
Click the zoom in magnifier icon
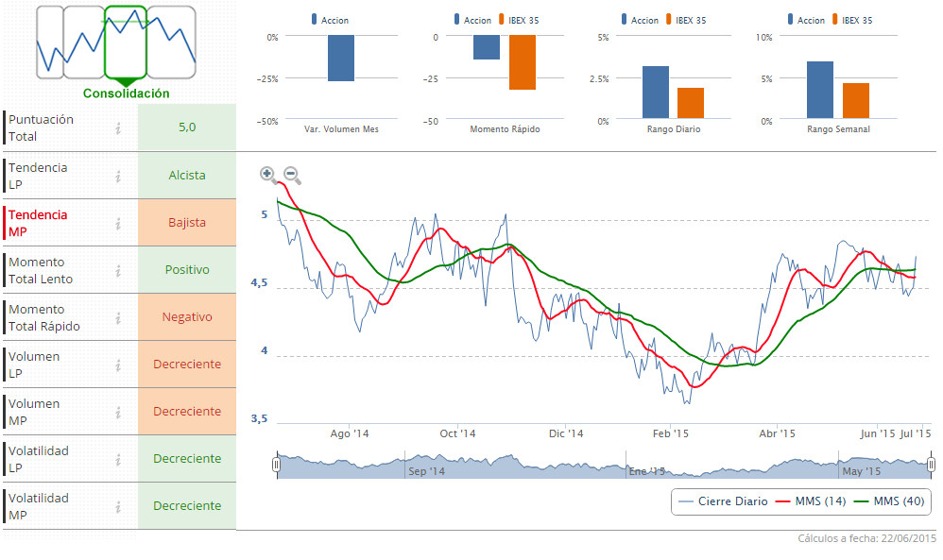267,174
